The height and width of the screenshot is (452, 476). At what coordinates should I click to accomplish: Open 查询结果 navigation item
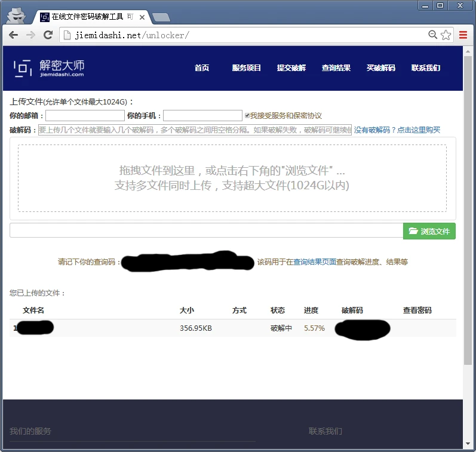[336, 68]
